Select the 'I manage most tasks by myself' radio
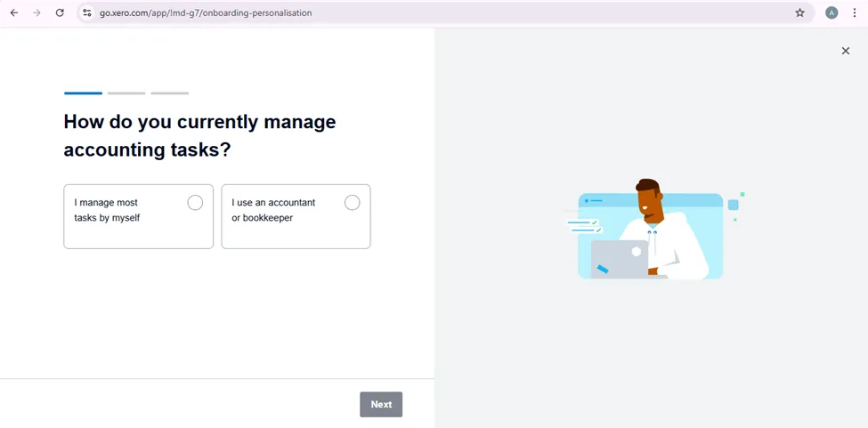Viewport: 868px width, 428px height. 195,203
